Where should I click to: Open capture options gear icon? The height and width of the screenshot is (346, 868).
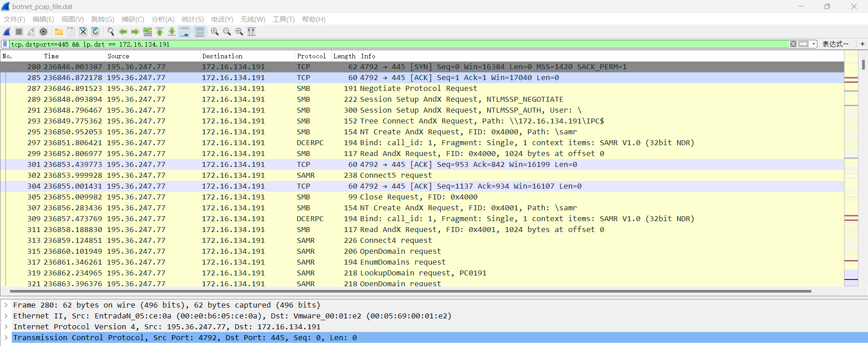coord(43,32)
